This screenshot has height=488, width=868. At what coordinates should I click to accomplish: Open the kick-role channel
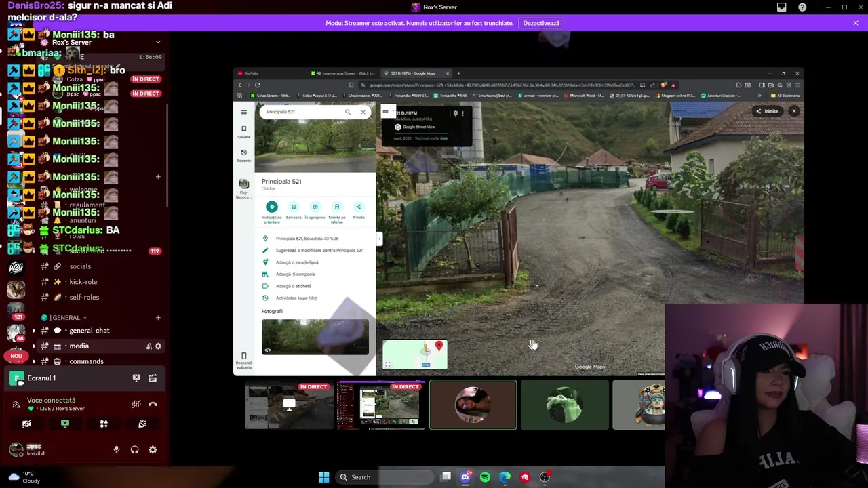click(83, 282)
